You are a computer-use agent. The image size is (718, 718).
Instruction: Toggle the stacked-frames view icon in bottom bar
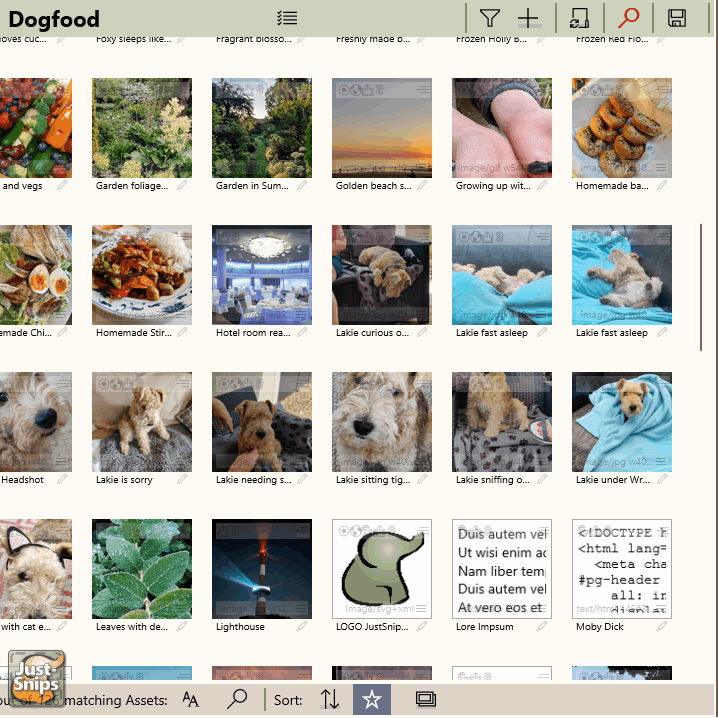pyautogui.click(x=426, y=699)
